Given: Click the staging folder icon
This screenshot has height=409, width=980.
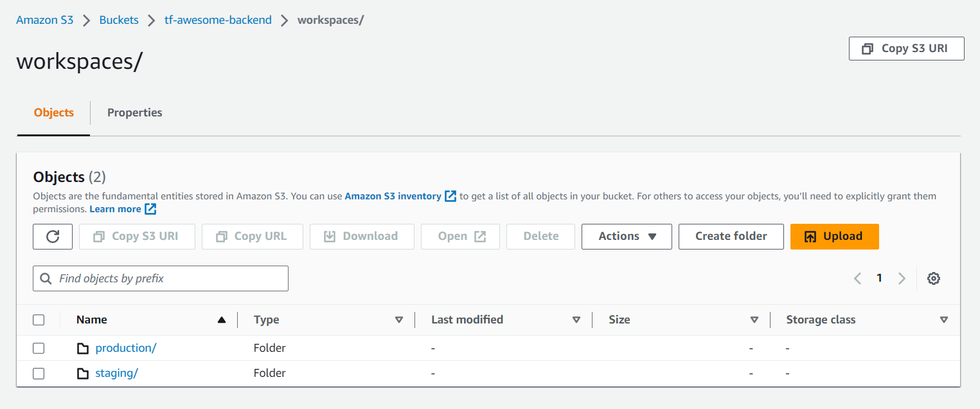Looking at the screenshot, I should coord(83,374).
